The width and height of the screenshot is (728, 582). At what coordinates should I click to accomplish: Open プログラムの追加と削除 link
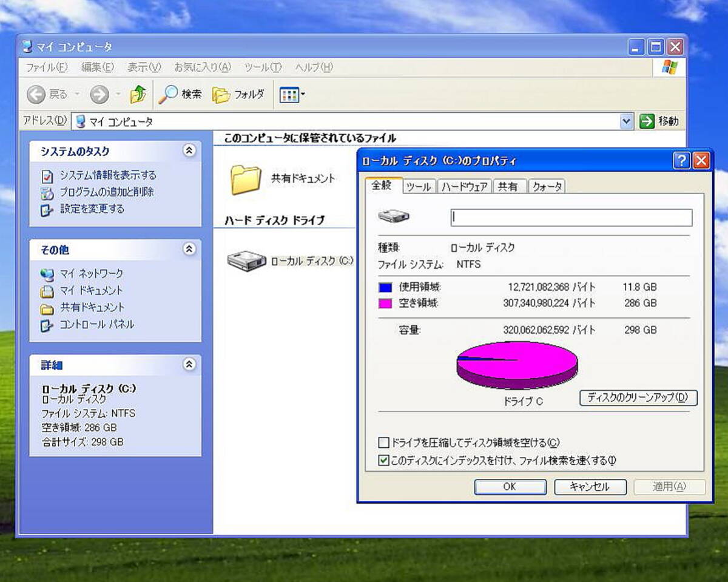tap(107, 192)
